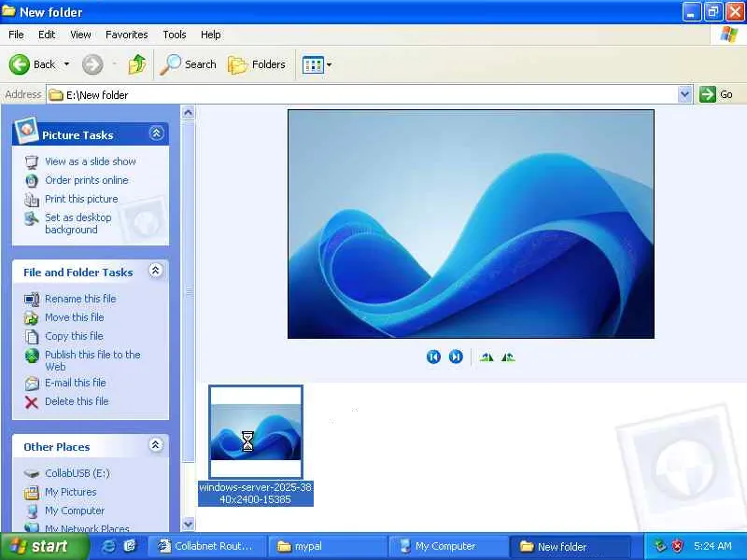Collapse the Picture Tasks panel
This screenshot has width=747, height=560.
pos(156,133)
